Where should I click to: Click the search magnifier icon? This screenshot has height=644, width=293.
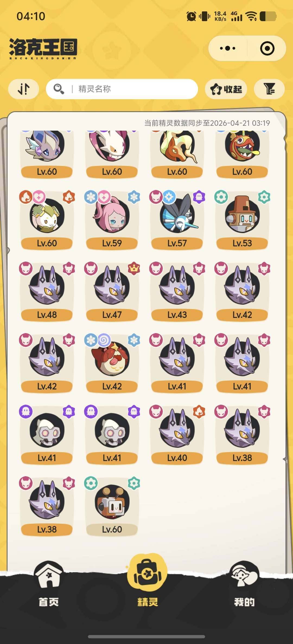click(x=59, y=89)
